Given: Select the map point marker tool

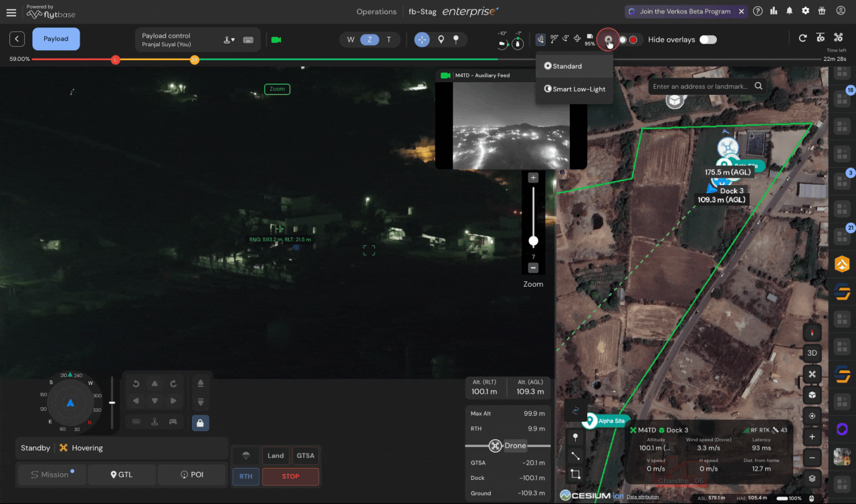Looking at the screenshot, I should [x=575, y=437].
